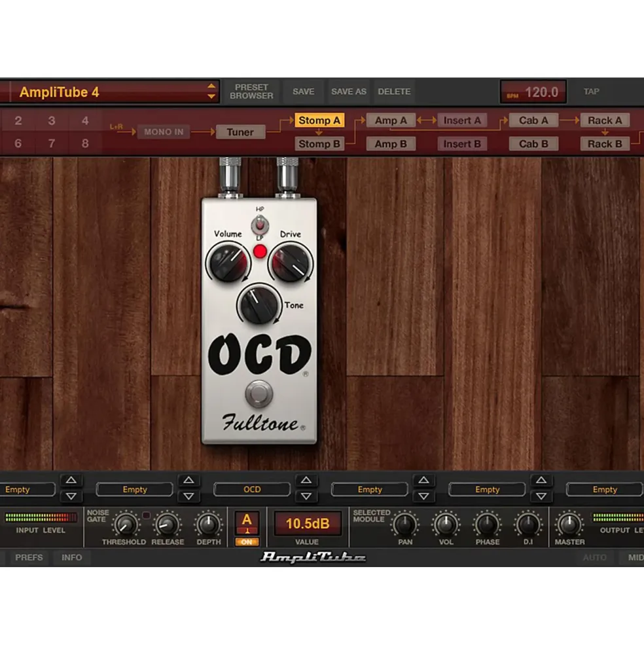Screen dimensions: 644x645
Task: Switch to Stomp B module
Action: (x=319, y=143)
